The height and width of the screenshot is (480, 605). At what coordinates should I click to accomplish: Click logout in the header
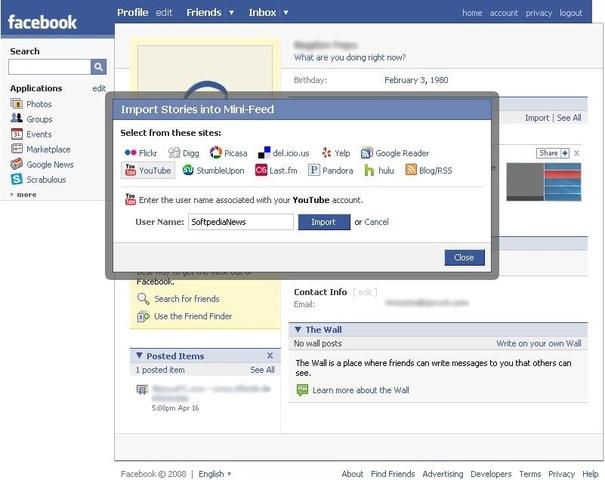click(x=571, y=13)
